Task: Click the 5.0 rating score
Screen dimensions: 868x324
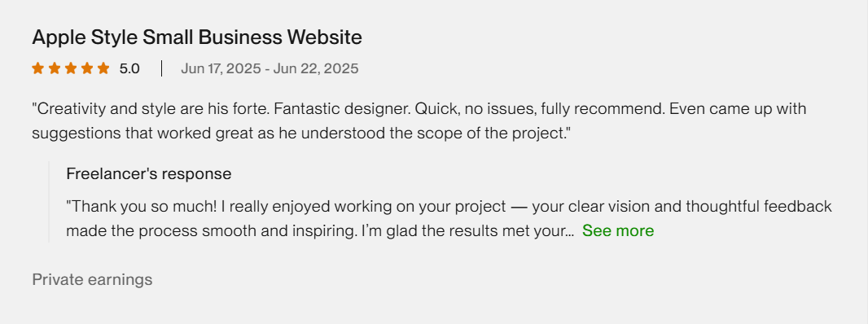Action: [x=129, y=68]
